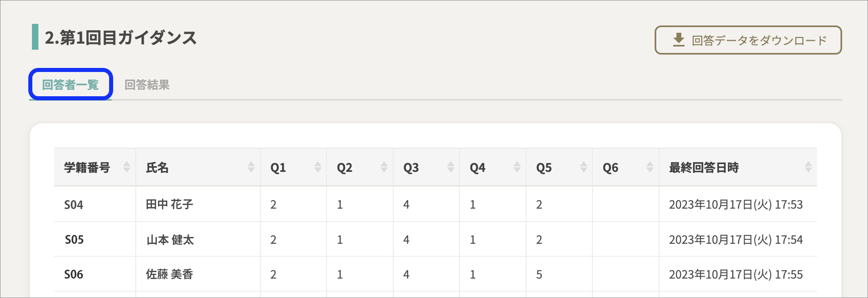The height and width of the screenshot is (298, 868).
Task: Click the 最終回答日時 header label
Action: tap(704, 167)
